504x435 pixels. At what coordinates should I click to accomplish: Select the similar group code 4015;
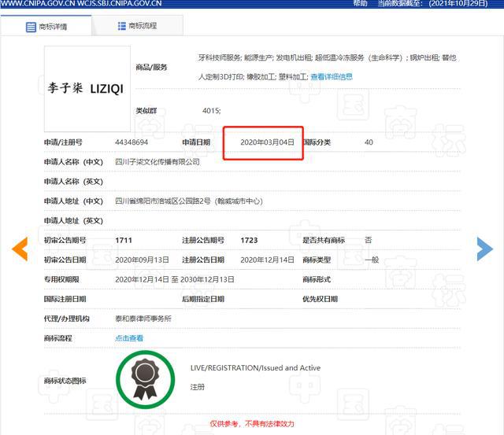(212, 111)
